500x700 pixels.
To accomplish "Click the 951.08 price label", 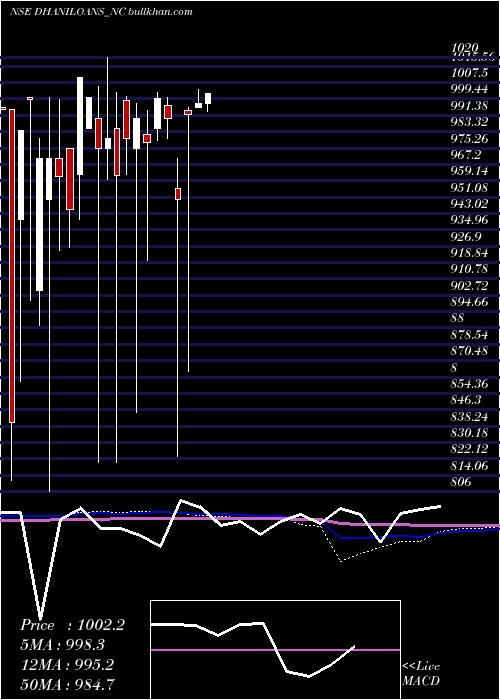I will tap(469, 188).
